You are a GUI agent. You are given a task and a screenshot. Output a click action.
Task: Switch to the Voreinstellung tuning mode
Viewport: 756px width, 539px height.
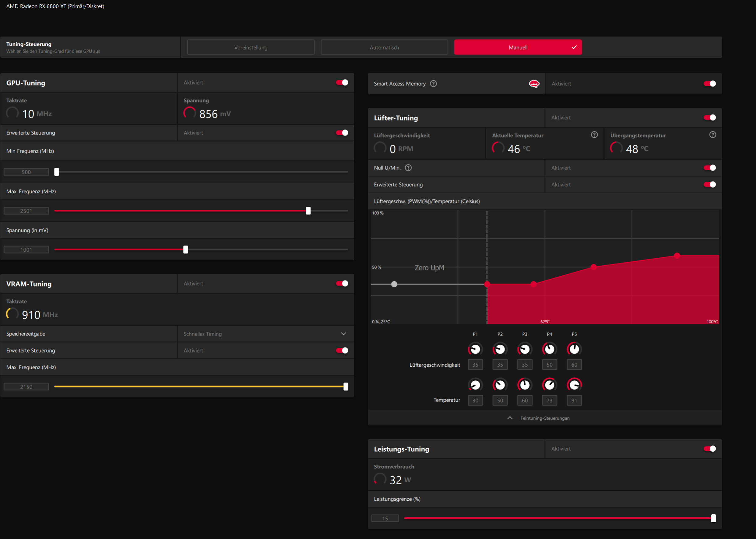251,48
